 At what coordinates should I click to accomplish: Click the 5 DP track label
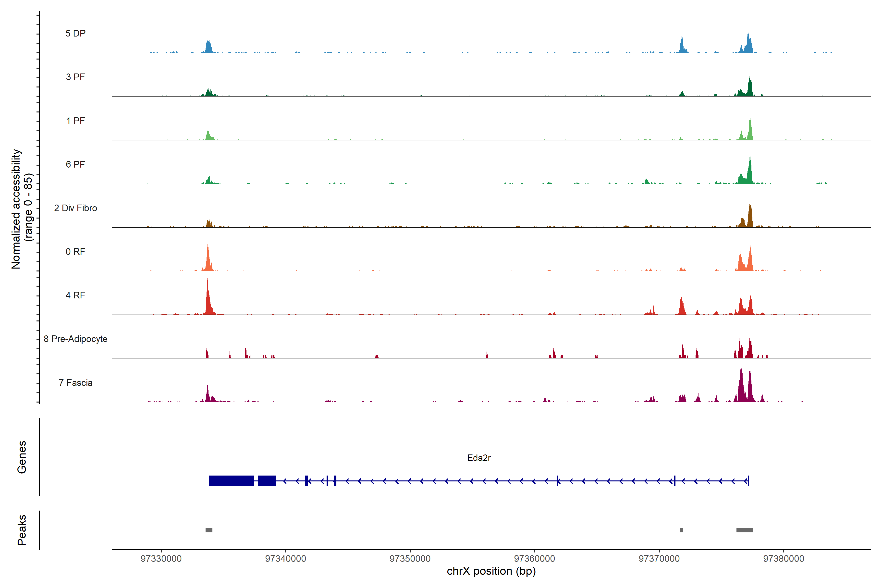coord(75,33)
